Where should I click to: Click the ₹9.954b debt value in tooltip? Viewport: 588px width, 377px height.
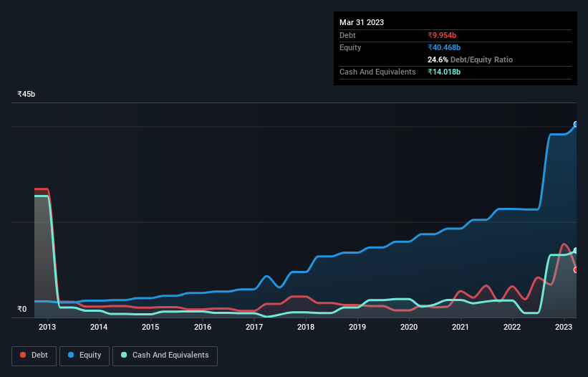coord(444,35)
